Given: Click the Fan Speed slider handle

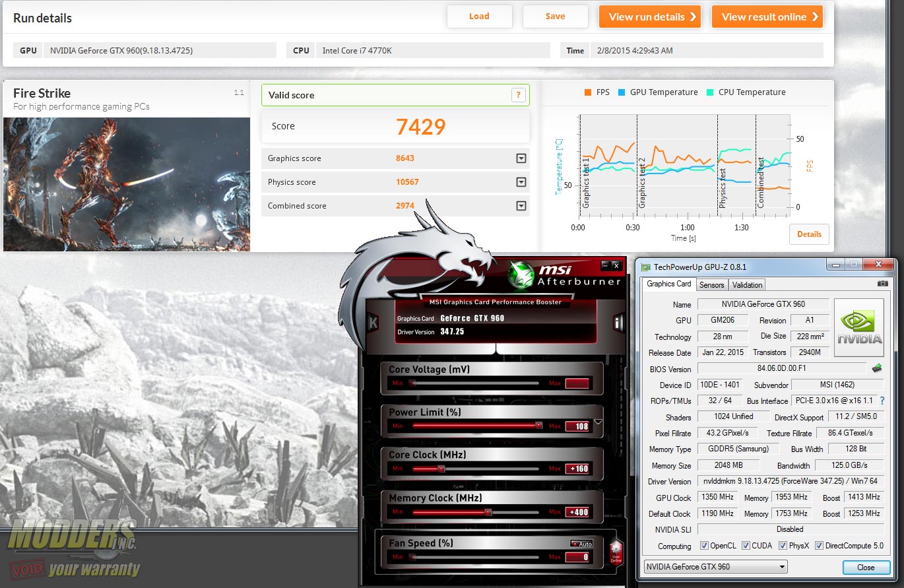Looking at the screenshot, I should coord(413,556).
